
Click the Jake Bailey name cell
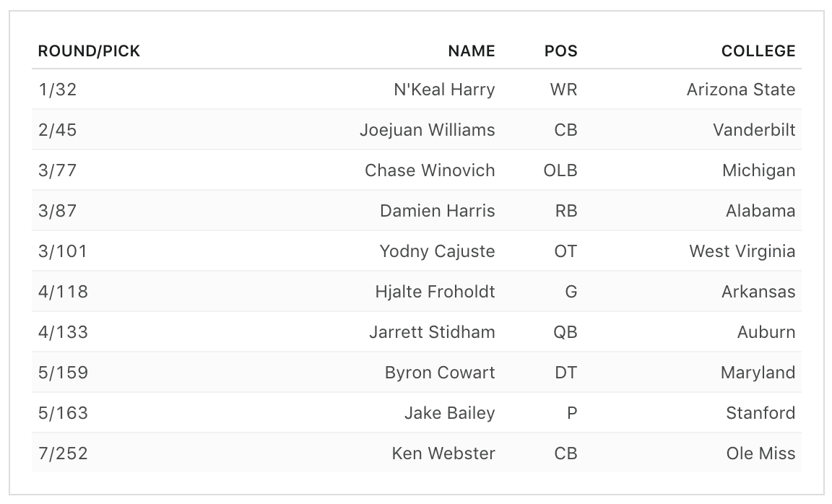tap(449, 414)
